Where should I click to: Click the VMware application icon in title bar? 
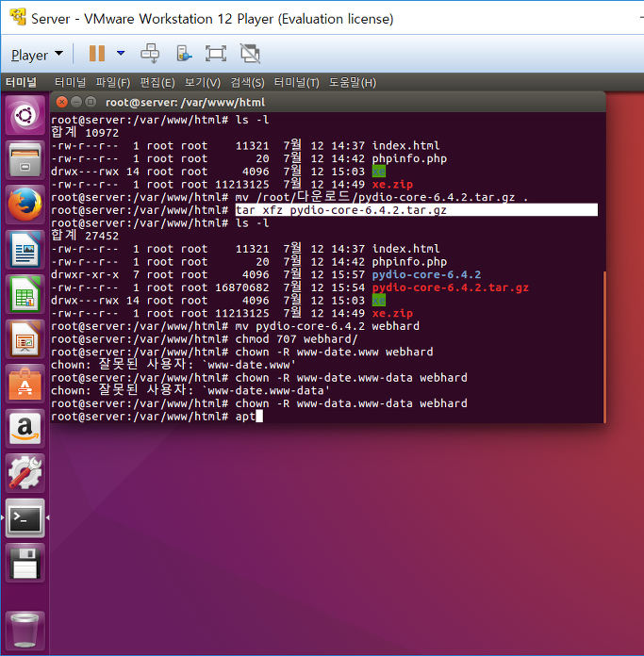click(18, 18)
